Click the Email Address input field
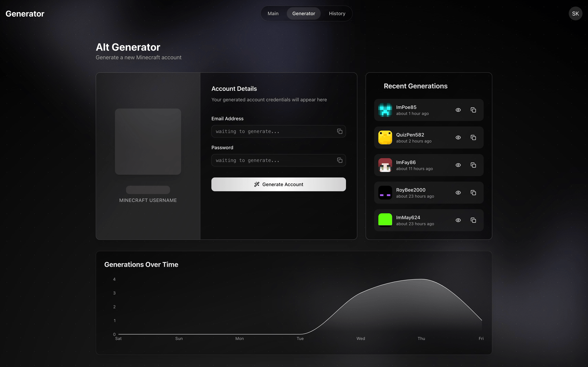The width and height of the screenshot is (588, 367). (278, 131)
